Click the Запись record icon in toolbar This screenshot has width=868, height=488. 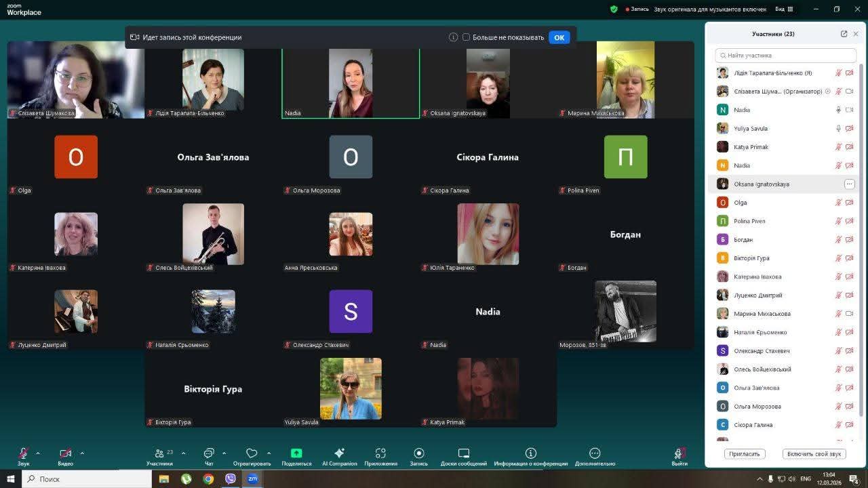pos(418,453)
